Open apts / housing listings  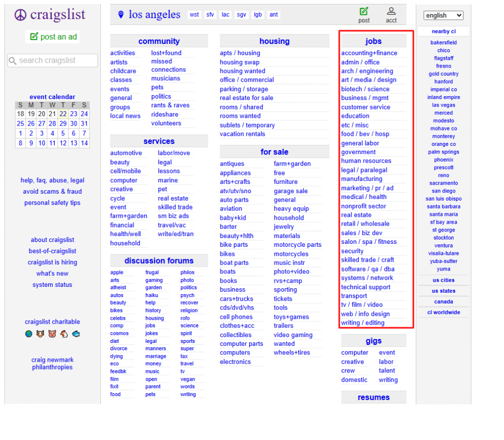pos(240,53)
